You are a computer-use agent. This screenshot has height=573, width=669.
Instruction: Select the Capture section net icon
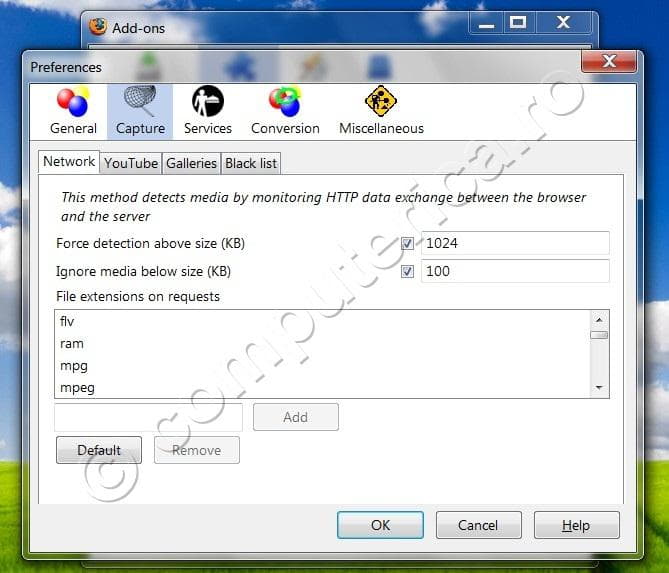(140, 101)
